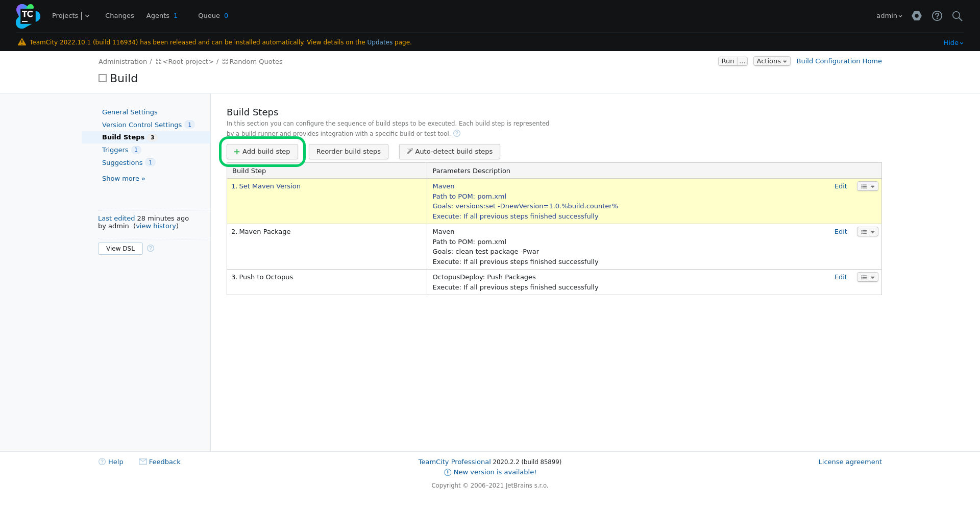Open License agreement link
Screen dimensions: 980x508
pos(850,462)
